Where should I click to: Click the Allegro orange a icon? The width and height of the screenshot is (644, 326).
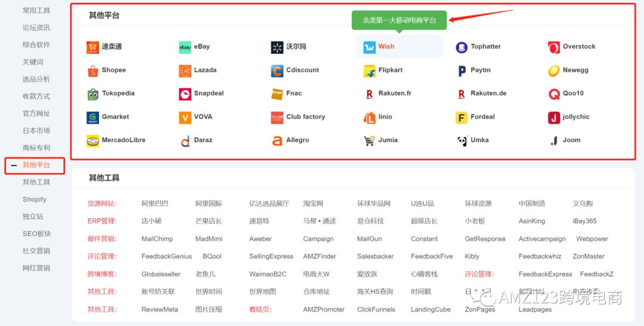point(277,140)
